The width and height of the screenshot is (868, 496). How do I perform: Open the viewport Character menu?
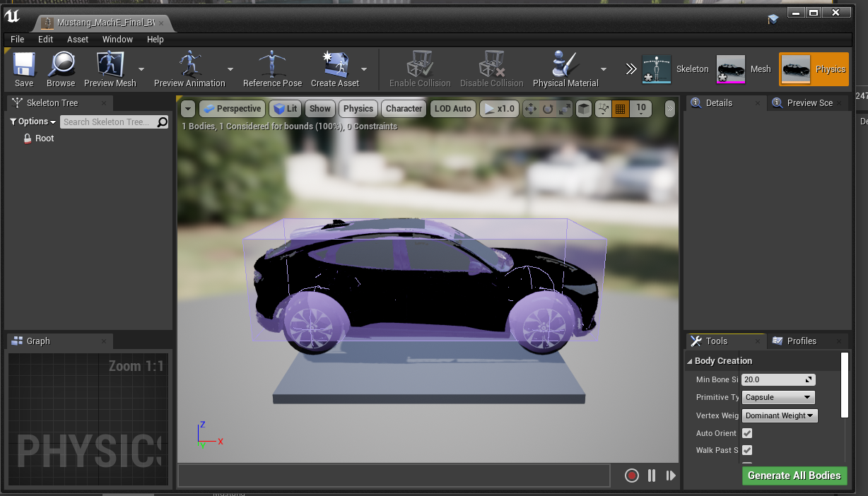coord(404,109)
